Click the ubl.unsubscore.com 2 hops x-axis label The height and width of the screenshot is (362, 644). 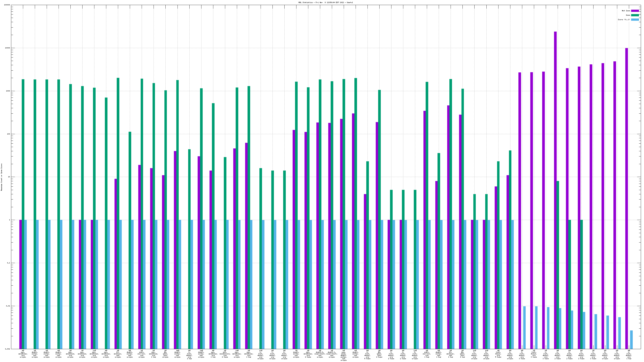pyautogui.click(x=225, y=354)
